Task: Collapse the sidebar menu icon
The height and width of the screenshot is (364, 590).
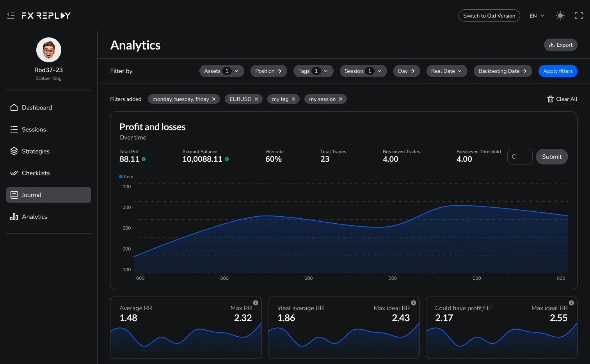Action: (x=11, y=16)
